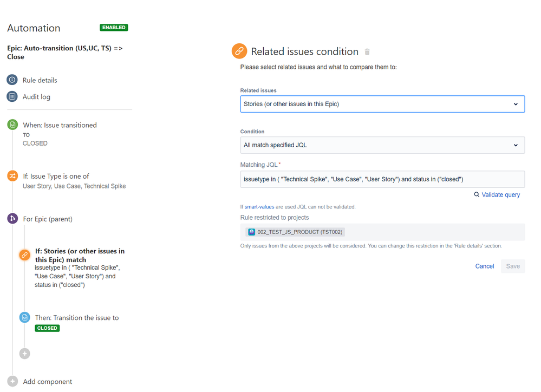Screen dimensions: 541x392
Task: Click Validate query link
Action: pos(500,194)
